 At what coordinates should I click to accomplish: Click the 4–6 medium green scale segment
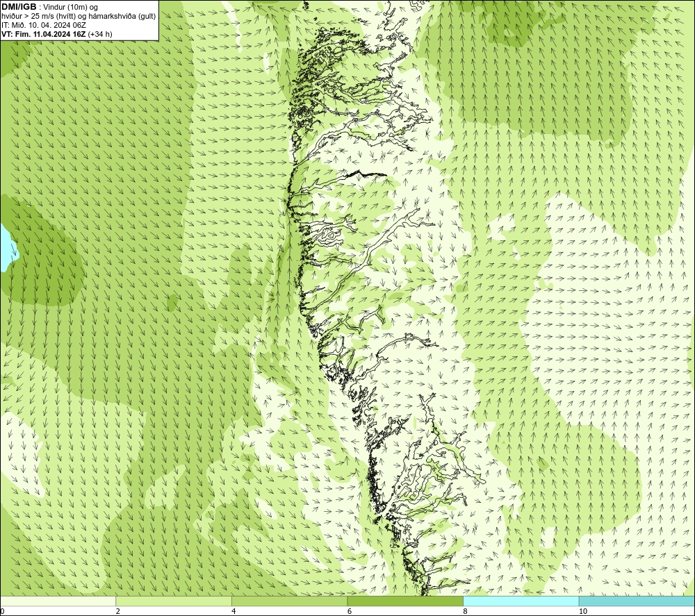click(289, 601)
